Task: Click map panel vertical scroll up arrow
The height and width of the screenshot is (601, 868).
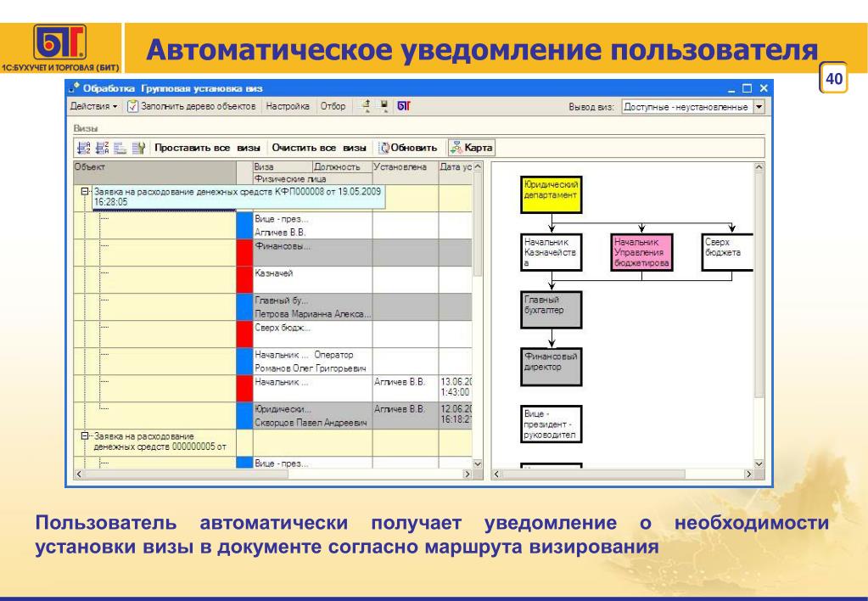Action: pyautogui.click(x=759, y=166)
